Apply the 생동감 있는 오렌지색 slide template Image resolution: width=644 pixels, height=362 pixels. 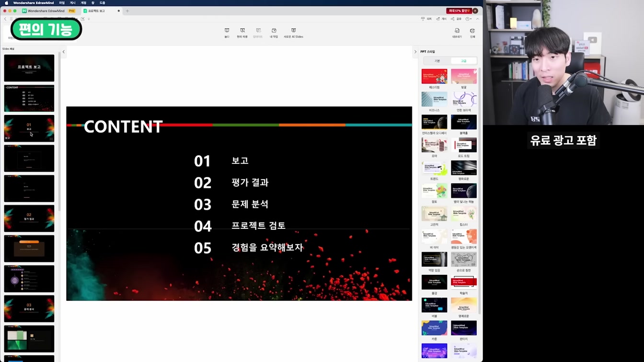click(x=464, y=237)
